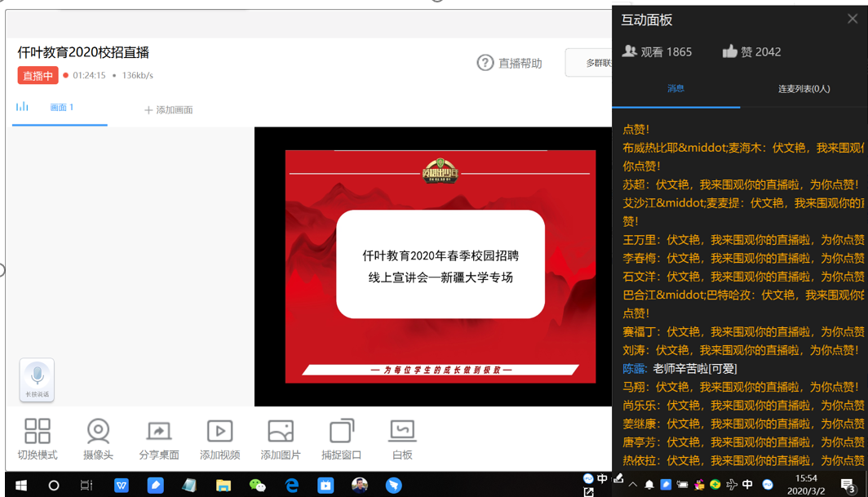This screenshot has height=497, width=868.
Task: Switch to the 消息 messages tab
Action: tap(675, 89)
